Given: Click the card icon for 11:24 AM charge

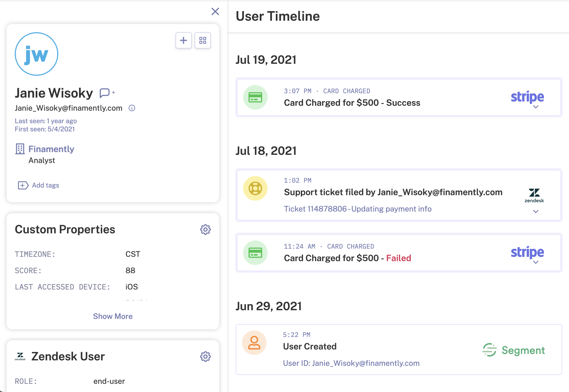Looking at the screenshot, I should click(255, 253).
